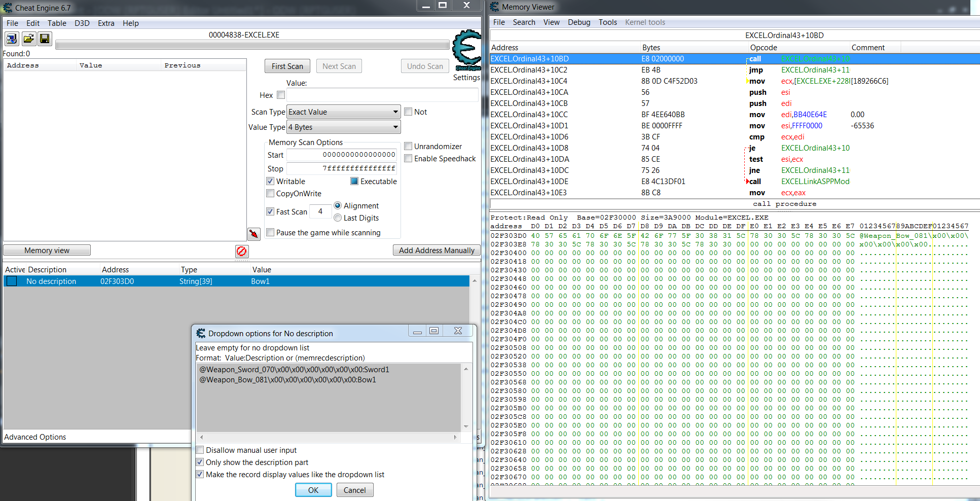
Task: Click the red clear address list icon
Action: point(242,251)
